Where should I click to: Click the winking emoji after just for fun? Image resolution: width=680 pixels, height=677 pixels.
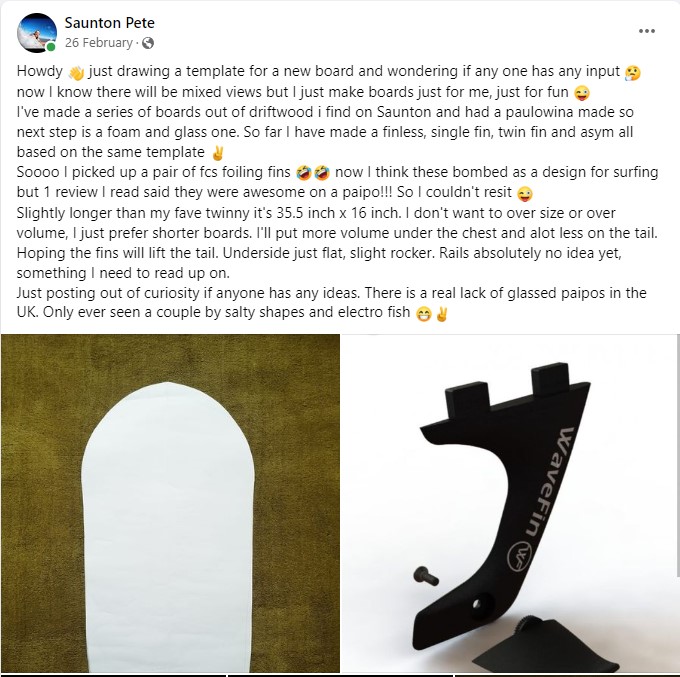tap(582, 93)
